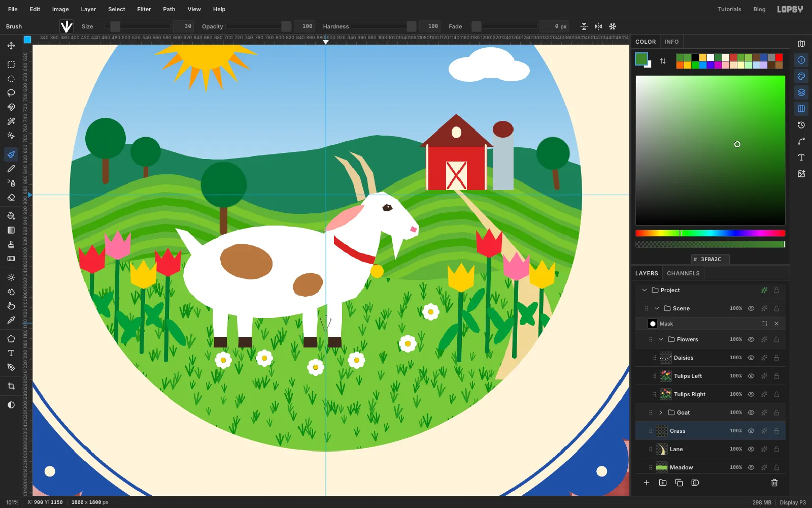Image resolution: width=812 pixels, height=508 pixels.
Task: Select the Lasso tool
Action: 11,93
